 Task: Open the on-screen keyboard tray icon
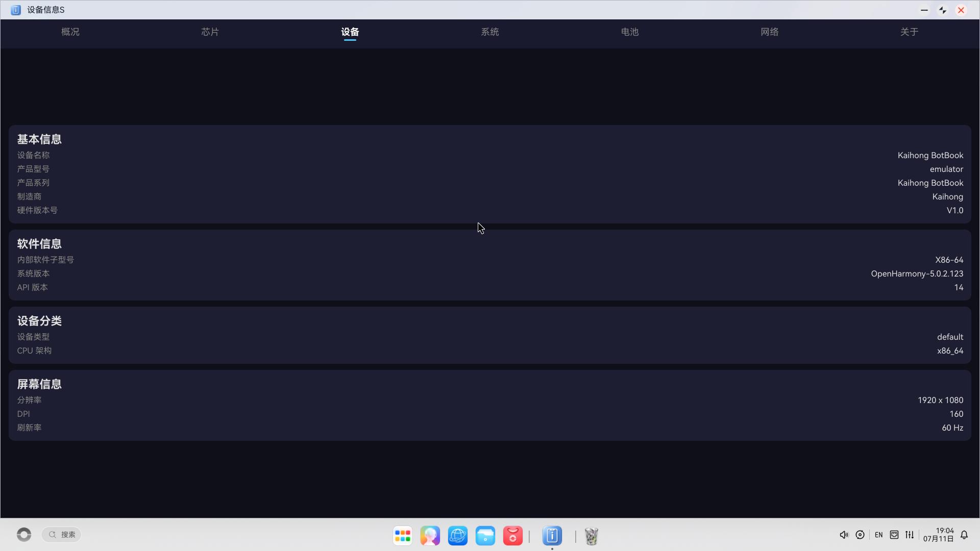pos(894,535)
